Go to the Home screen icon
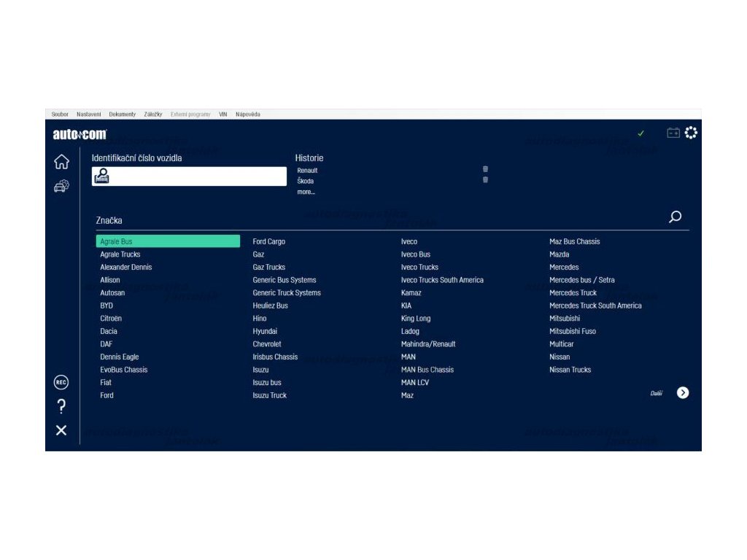 pos(61,162)
